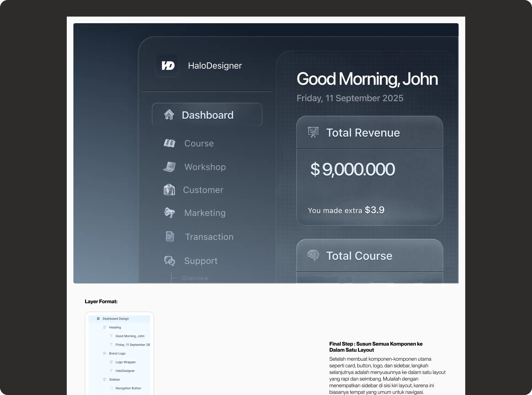
Task: Open the Dashboard navigation button
Action: [x=207, y=115]
